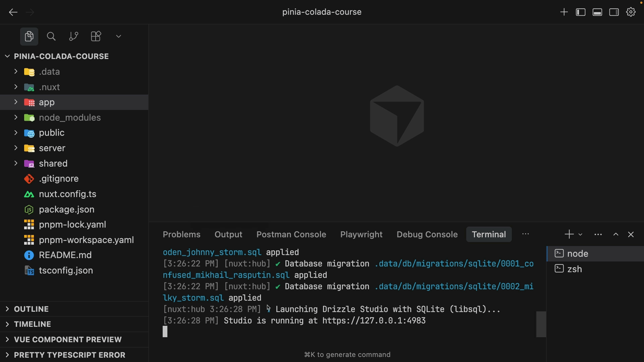Open pnpm-lock.yaml file
This screenshot has height=362, width=644.
[x=74, y=225]
